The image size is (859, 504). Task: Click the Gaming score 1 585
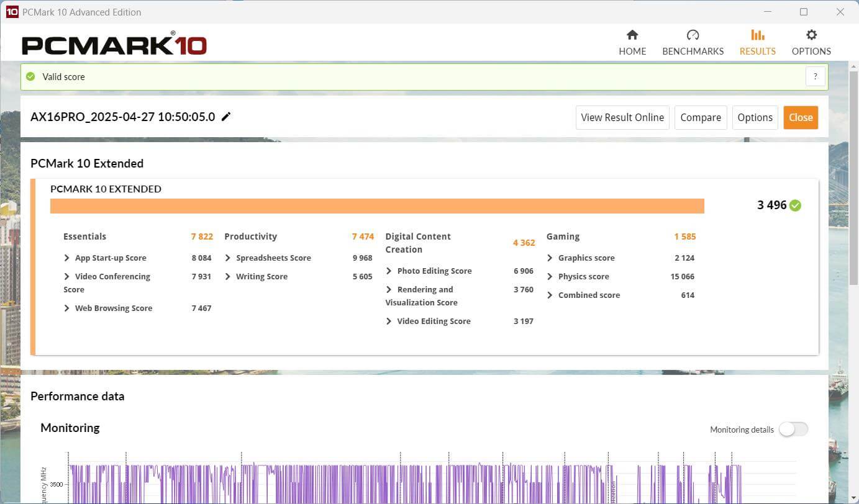pos(684,236)
